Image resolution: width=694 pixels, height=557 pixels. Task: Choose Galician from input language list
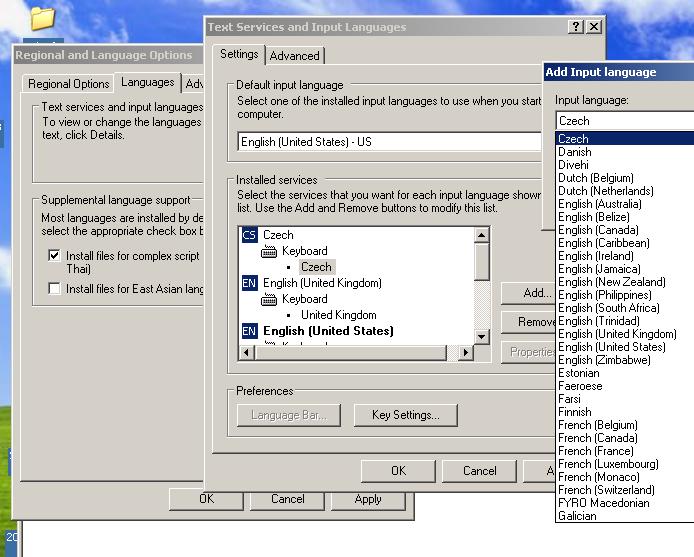[x=625, y=516]
